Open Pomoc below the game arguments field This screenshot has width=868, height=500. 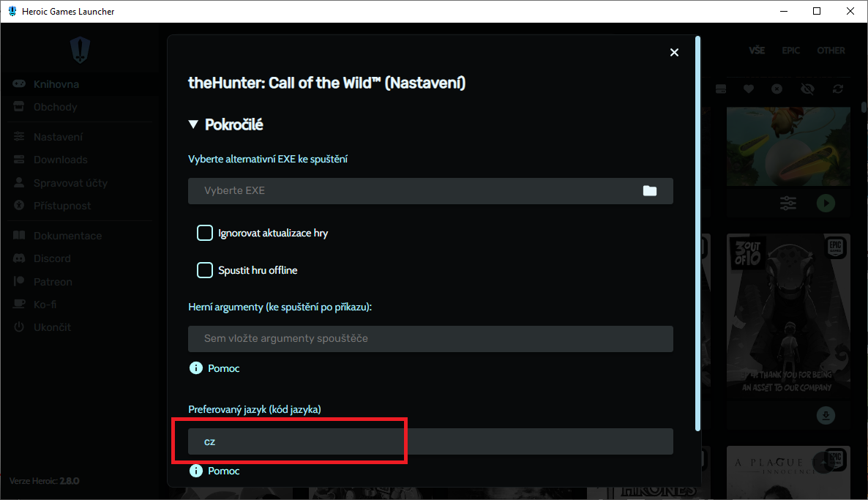click(x=223, y=368)
